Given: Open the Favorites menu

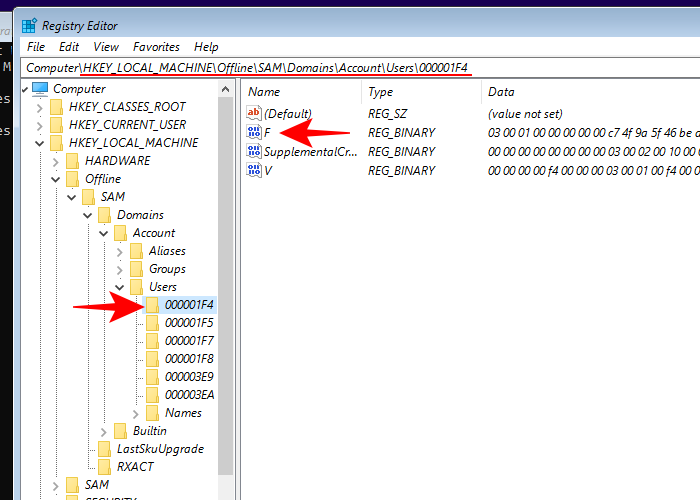Looking at the screenshot, I should [x=156, y=47].
